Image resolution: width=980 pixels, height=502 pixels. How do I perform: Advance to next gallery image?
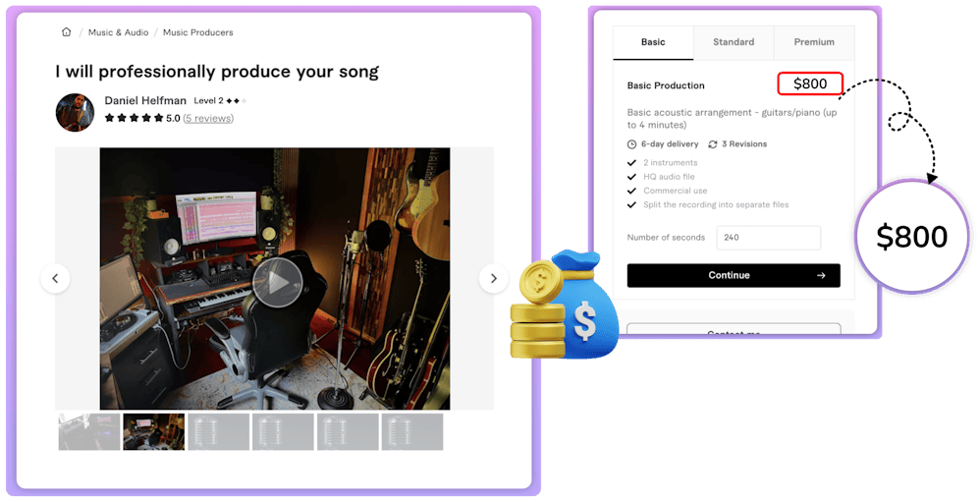click(x=494, y=278)
